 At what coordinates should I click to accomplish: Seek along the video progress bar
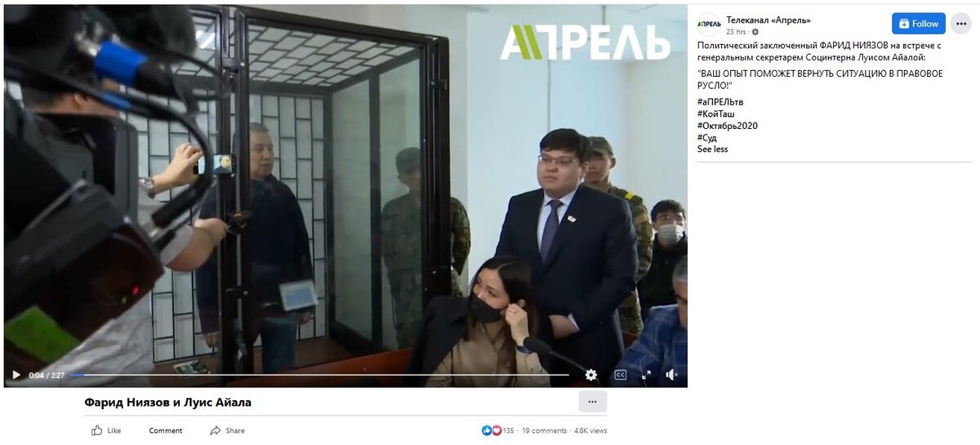pos(319,375)
